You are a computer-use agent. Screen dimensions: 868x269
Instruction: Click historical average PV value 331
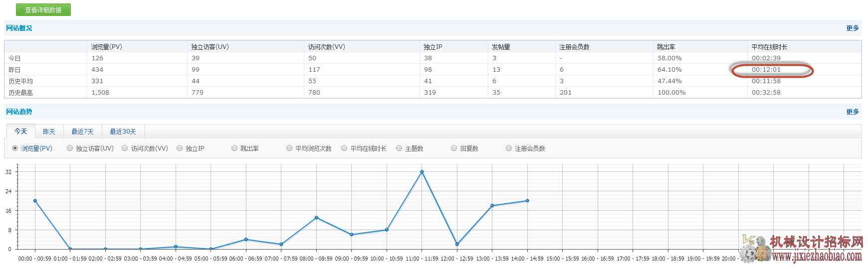pyautogui.click(x=97, y=81)
